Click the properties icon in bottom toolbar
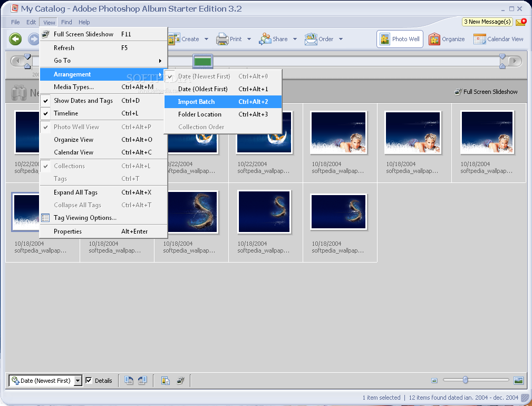532x406 pixels. [x=166, y=381]
